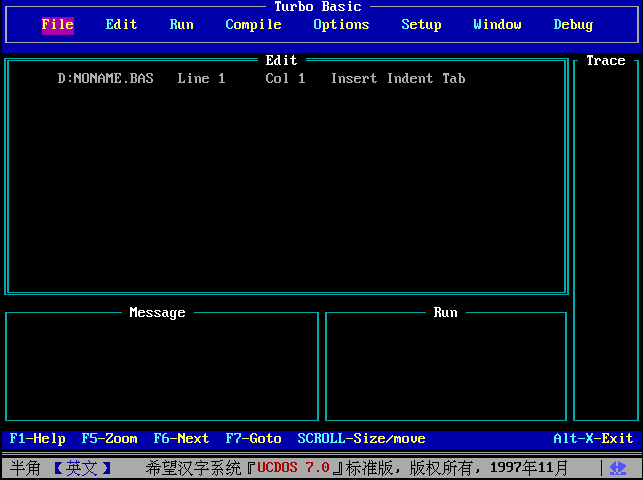Viewport: 643px width, 480px height.
Task: Open the Options menu
Action: [341, 25]
